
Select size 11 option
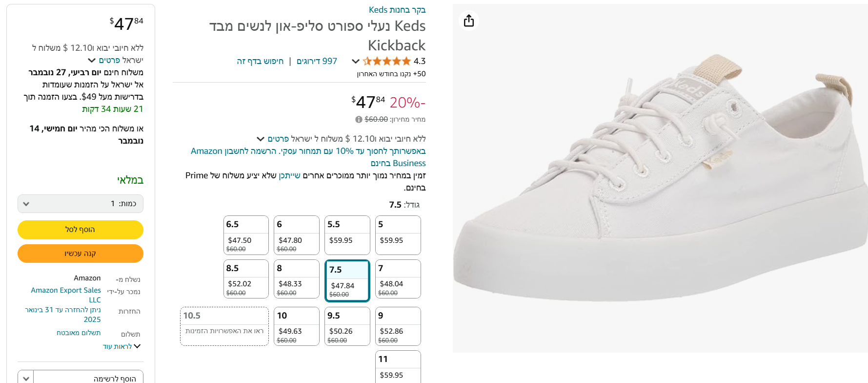coord(398,366)
